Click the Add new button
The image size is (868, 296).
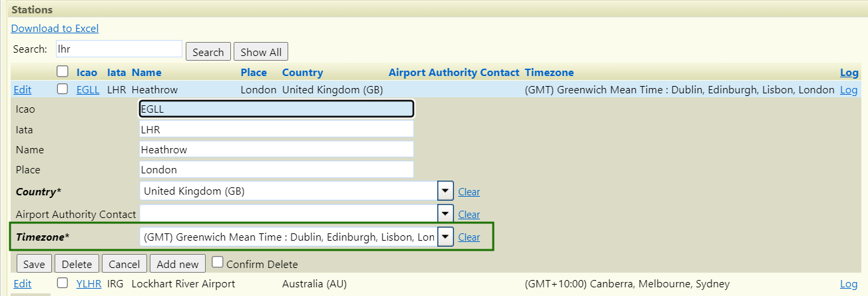pyautogui.click(x=178, y=264)
